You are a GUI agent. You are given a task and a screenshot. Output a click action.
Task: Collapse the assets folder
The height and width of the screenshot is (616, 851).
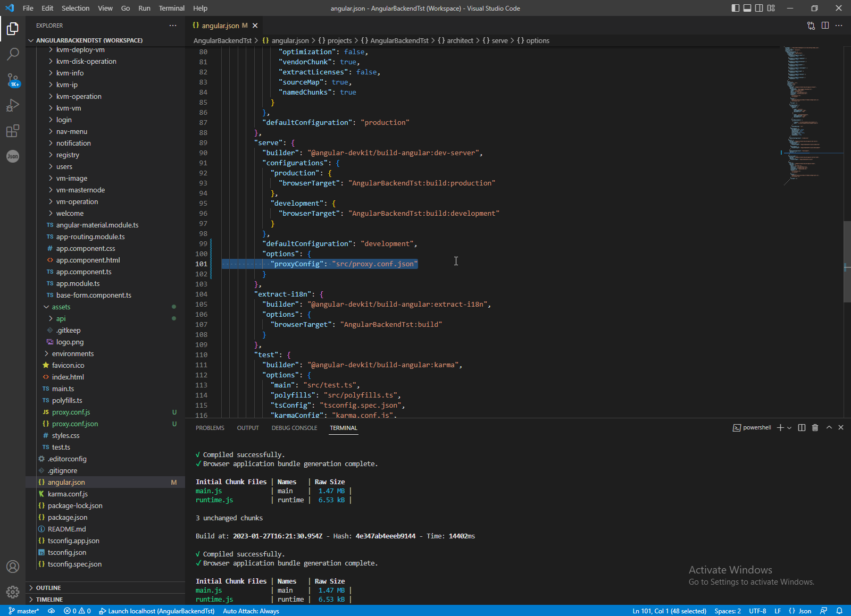click(61, 307)
